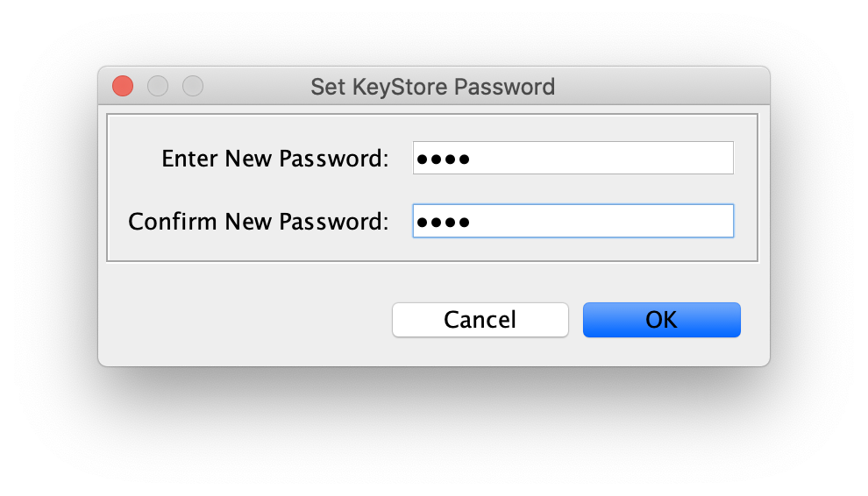Viewport: 868px width, 496px height.
Task: Click the word KeyStore in the window title
Action: click(400, 87)
